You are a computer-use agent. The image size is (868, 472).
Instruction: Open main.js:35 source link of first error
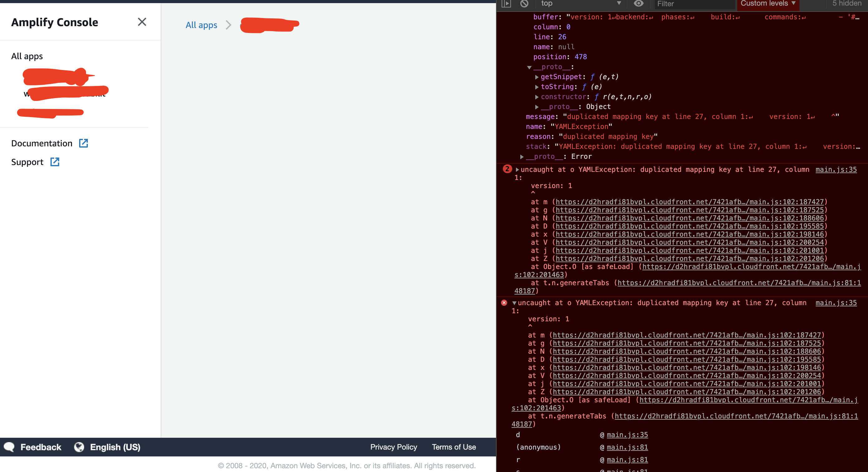point(836,170)
